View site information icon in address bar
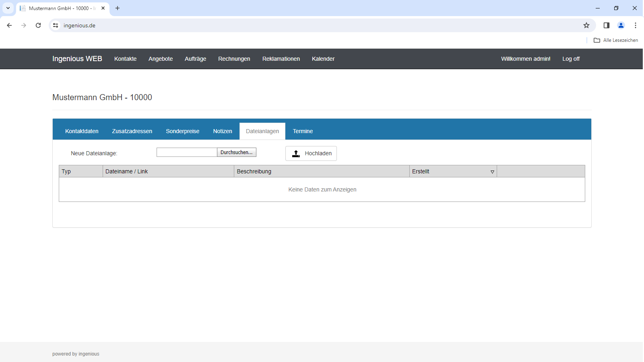 [56, 25]
